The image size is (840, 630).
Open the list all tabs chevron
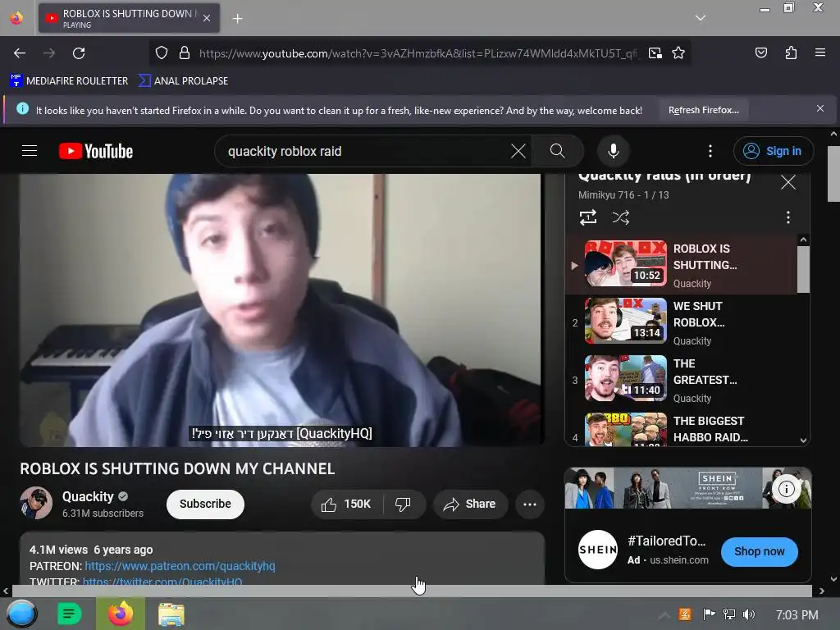pyautogui.click(x=701, y=18)
